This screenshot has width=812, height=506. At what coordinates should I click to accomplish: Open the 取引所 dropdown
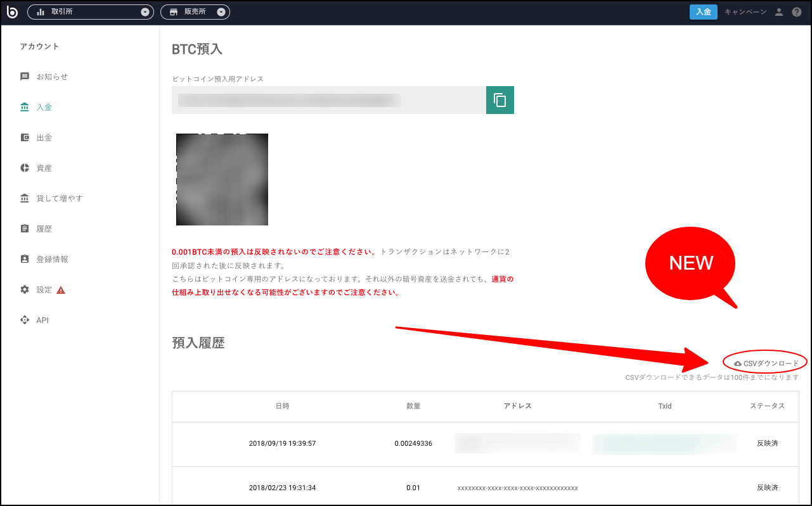tap(91, 12)
